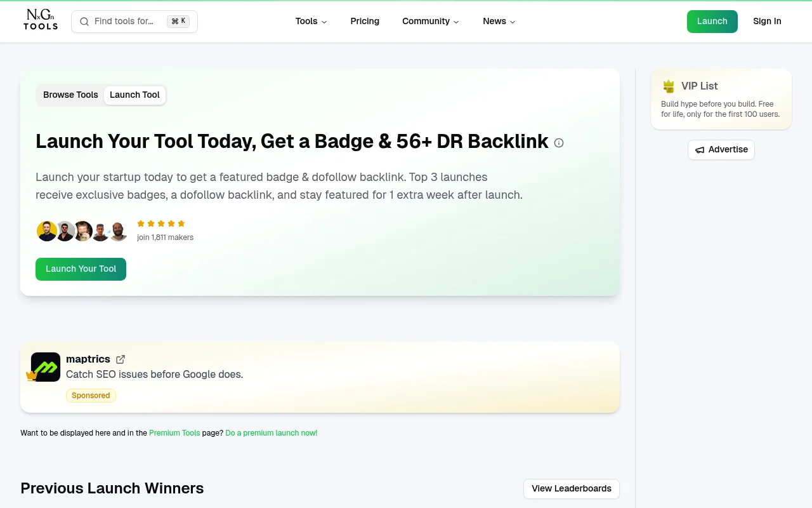
Task: Open the News dropdown
Action: [x=499, y=21]
